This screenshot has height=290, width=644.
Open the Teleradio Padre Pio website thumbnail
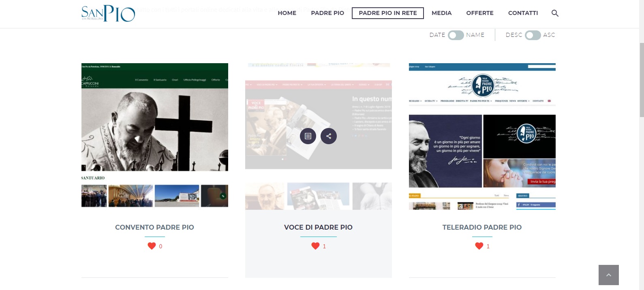pyautogui.click(x=482, y=136)
